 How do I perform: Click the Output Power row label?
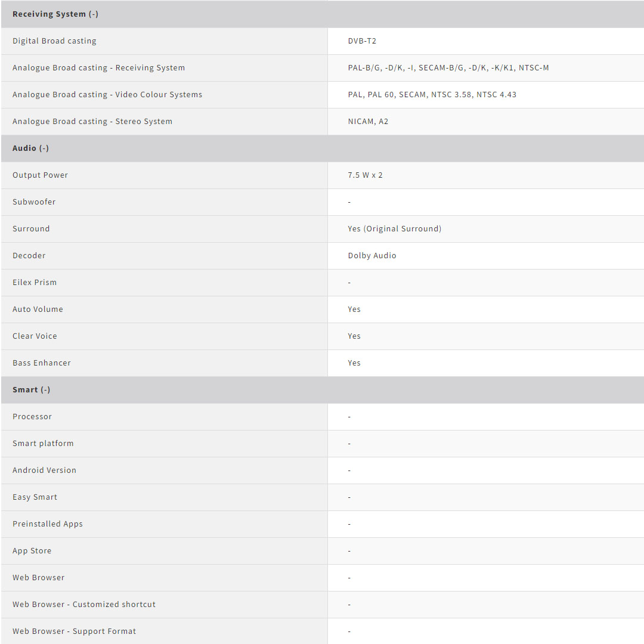tap(40, 175)
